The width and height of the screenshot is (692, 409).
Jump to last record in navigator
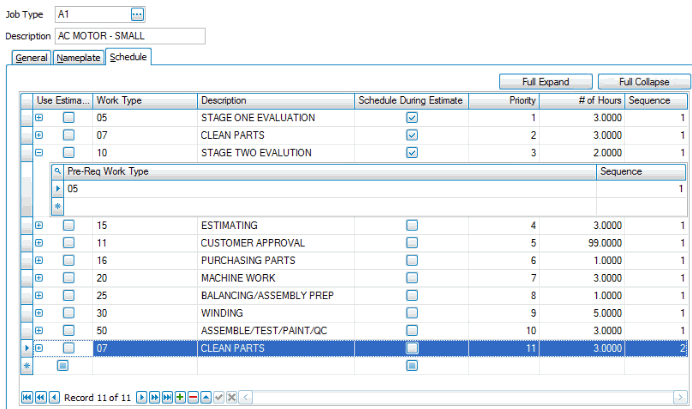click(167, 398)
